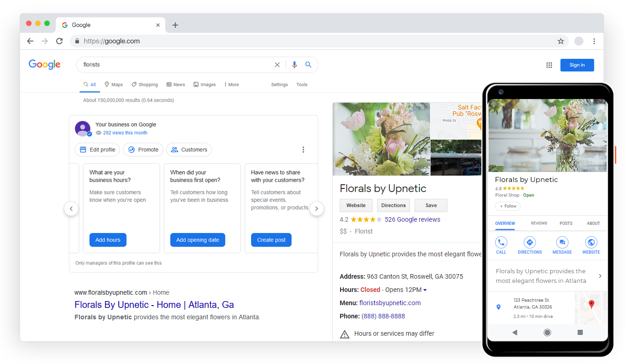Click in the florists search field
Screen dimensions: 625x364
[173, 65]
